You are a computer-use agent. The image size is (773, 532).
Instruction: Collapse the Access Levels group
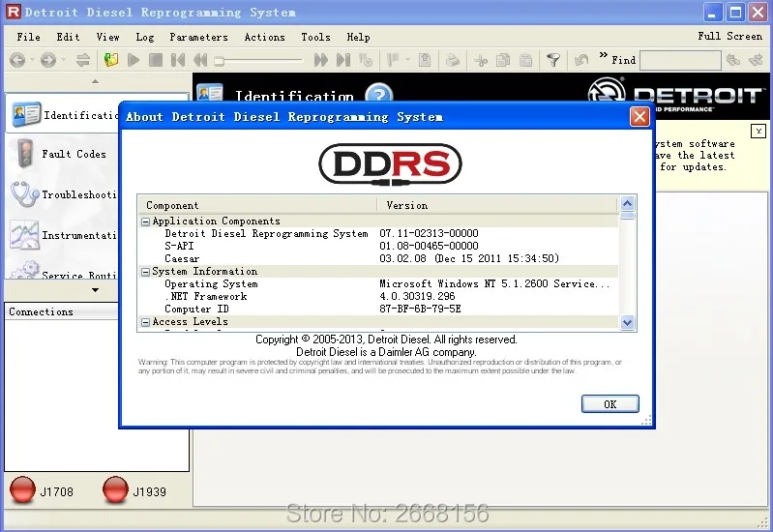click(146, 322)
